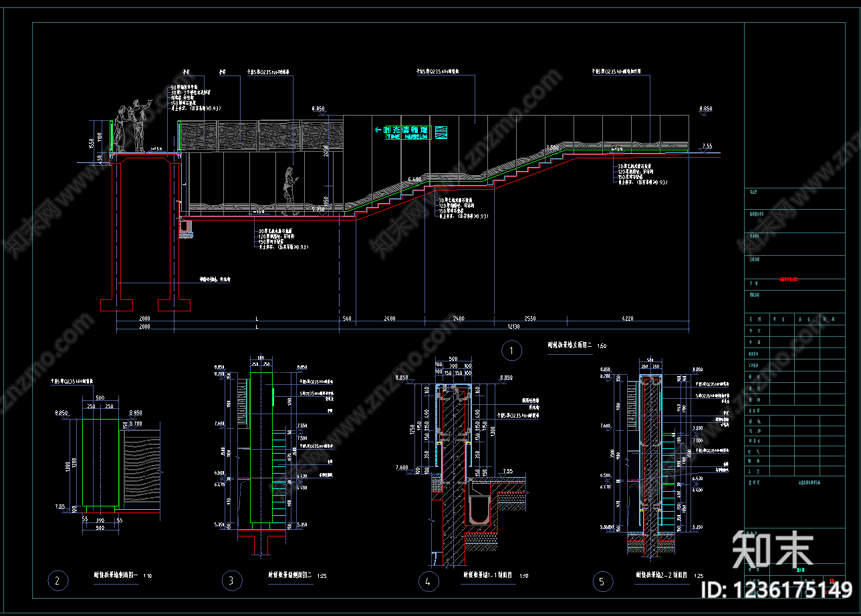Image resolution: width=861 pixels, height=616 pixels.
Task: Click the large 知末 logo
Action: pos(773,550)
